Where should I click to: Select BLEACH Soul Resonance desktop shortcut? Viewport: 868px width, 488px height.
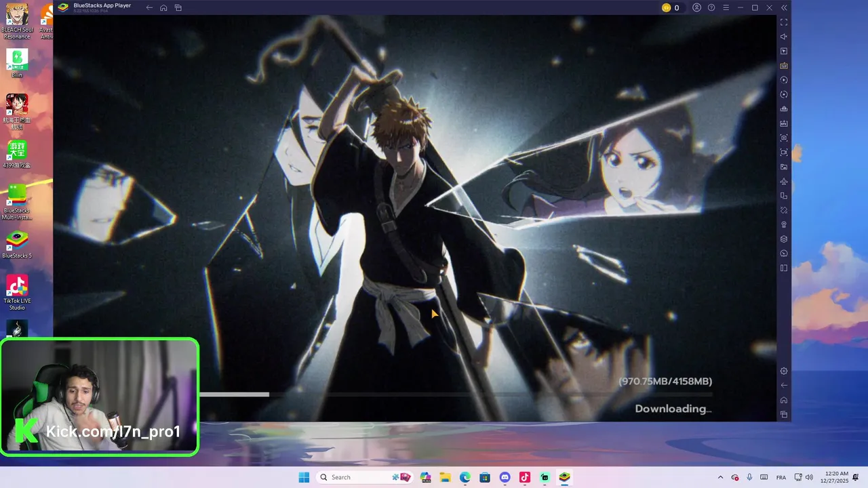click(17, 22)
